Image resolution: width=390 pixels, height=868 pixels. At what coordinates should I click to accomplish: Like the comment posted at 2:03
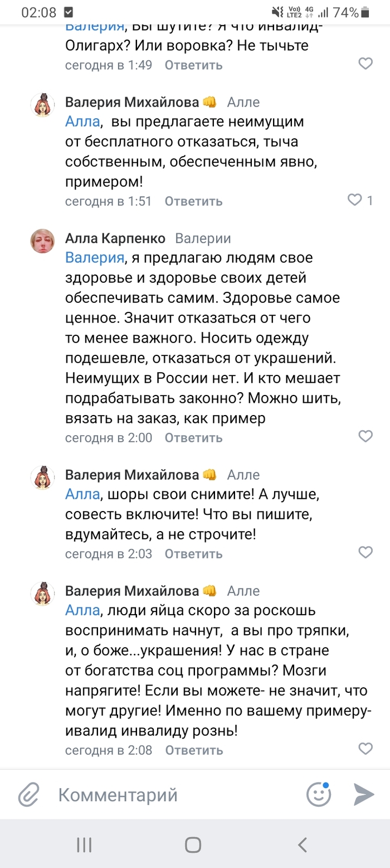click(x=365, y=553)
